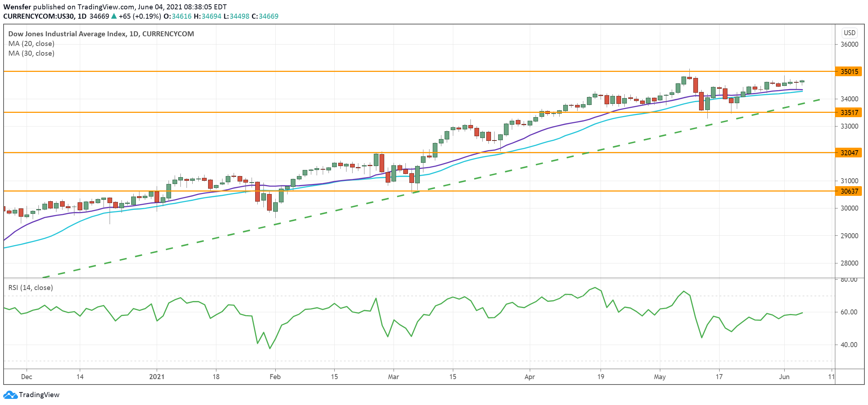Click the Dow Jones Industrial Average Index title

(x=101, y=34)
